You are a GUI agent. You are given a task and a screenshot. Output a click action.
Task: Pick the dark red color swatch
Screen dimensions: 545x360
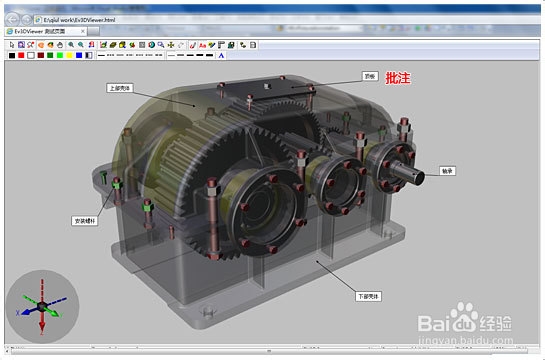41,55
